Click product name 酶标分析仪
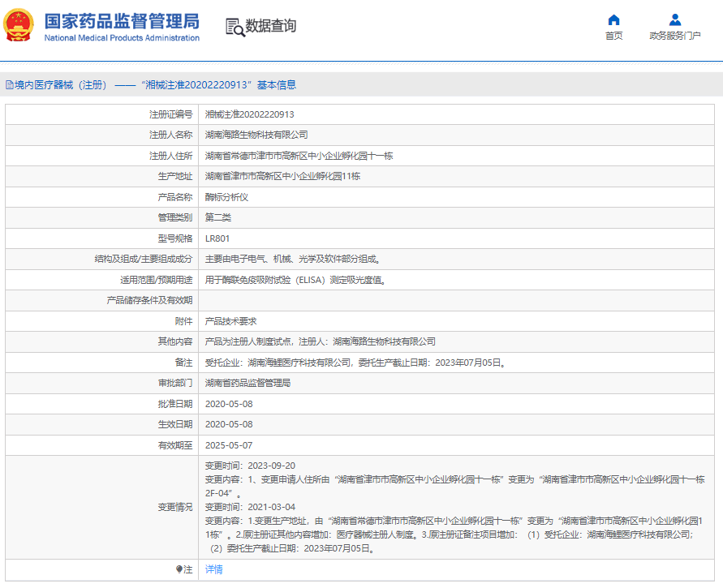 pyautogui.click(x=227, y=197)
